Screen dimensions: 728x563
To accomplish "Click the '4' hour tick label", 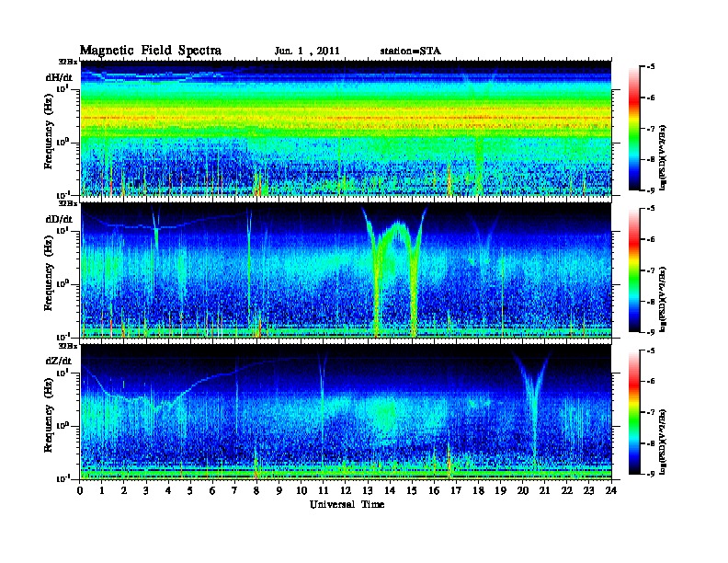I will 168,490.
